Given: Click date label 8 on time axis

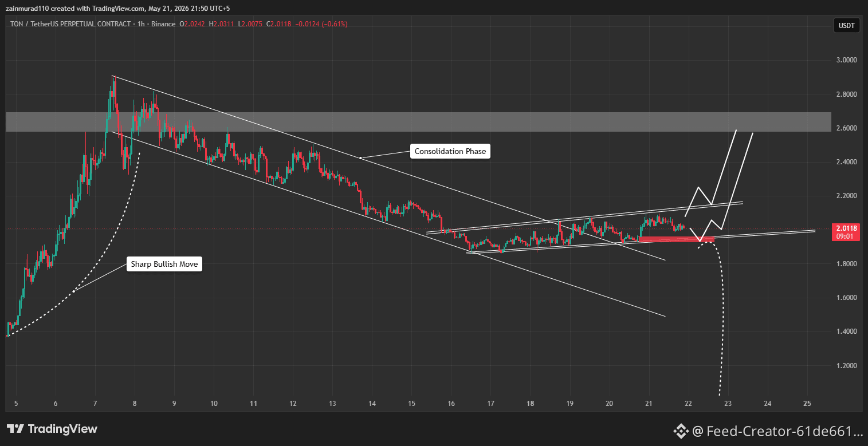Looking at the screenshot, I should point(135,403).
